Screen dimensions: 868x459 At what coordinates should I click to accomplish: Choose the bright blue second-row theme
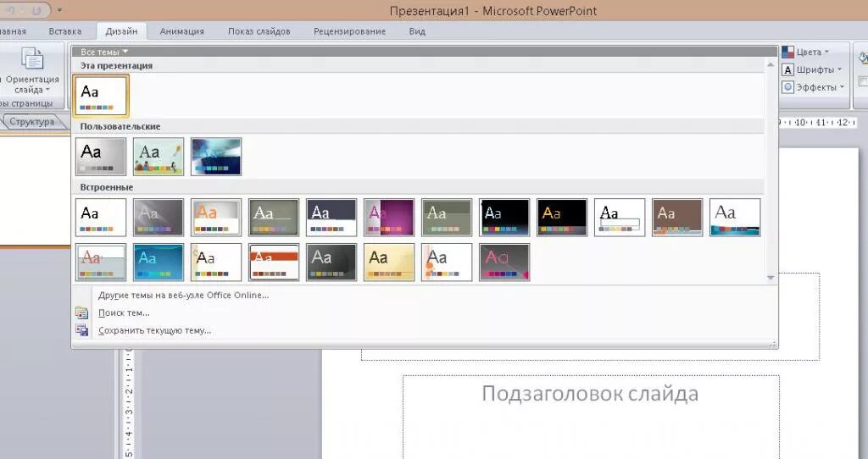159,263
